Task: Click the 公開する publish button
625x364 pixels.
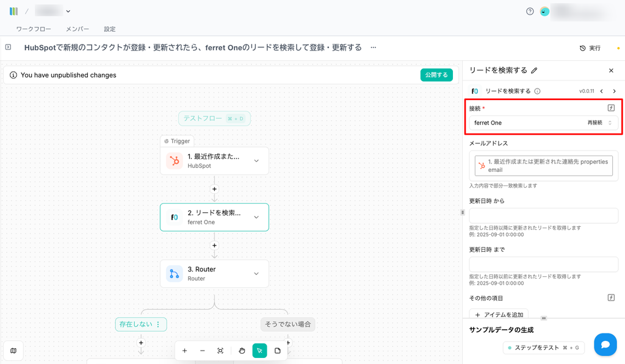Action: tap(436, 75)
